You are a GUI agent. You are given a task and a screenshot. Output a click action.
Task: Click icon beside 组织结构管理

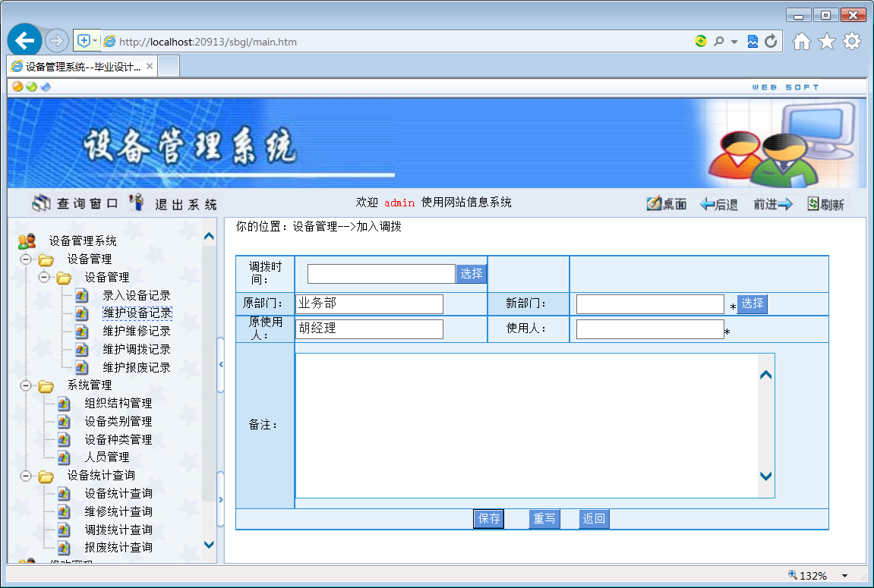pyautogui.click(x=64, y=403)
